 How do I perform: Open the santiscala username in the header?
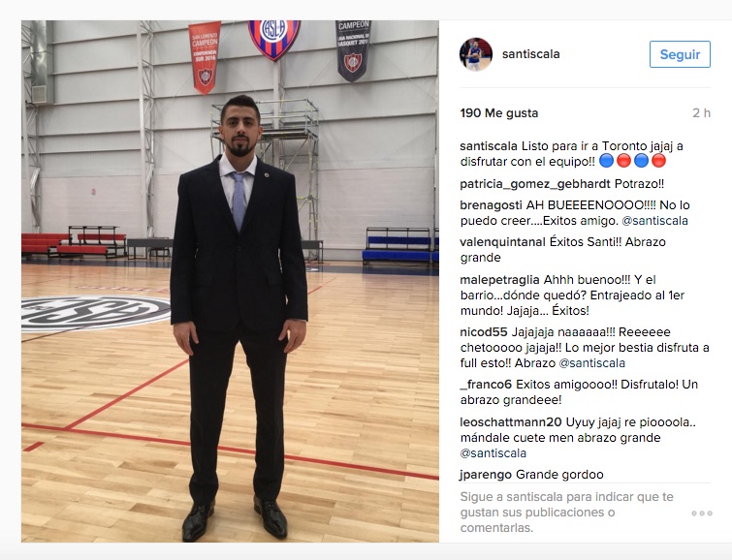[530, 54]
